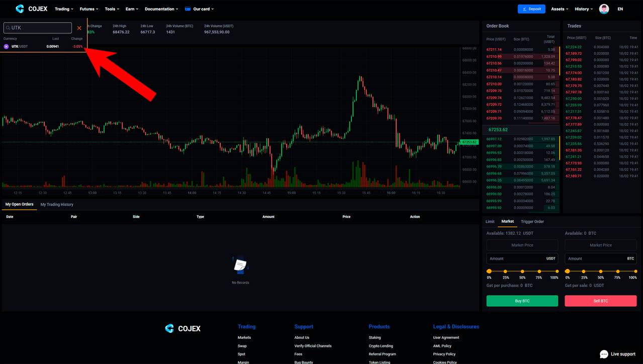Click the USDT Amount input field

(522, 258)
